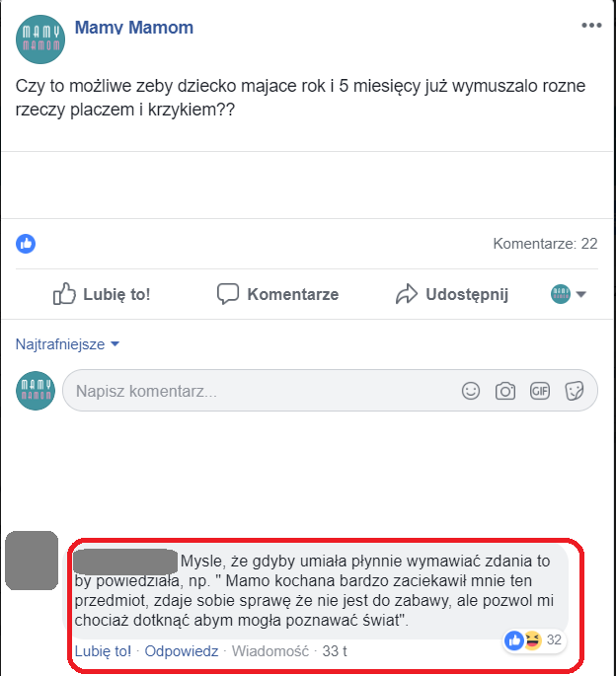View the 32 reactions on the comment
Screen dimensions: 616x676
[x=534, y=640]
